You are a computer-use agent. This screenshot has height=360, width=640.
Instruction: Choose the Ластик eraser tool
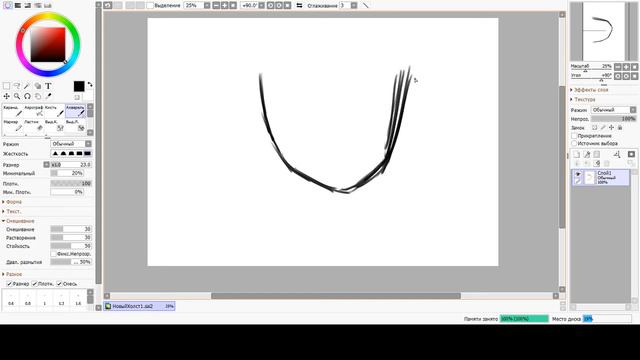click(34, 125)
